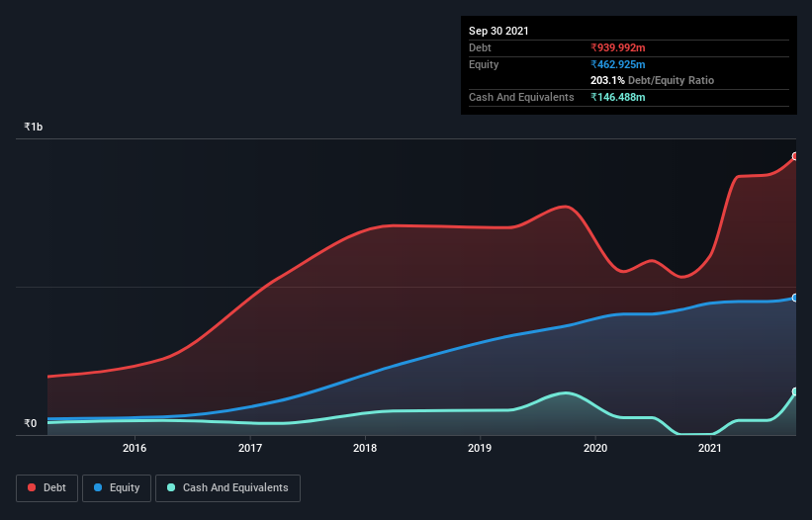Click the 2021 x-axis label

[710, 448]
